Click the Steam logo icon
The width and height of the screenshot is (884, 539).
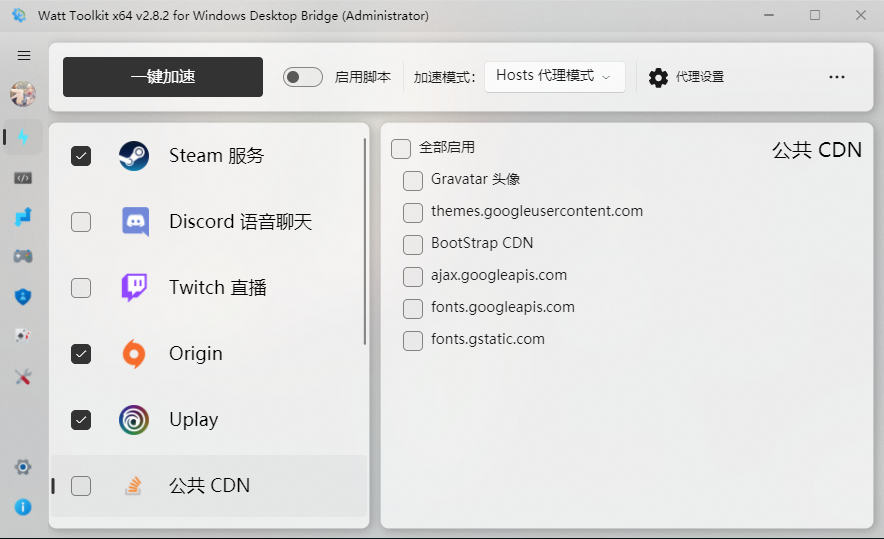pyautogui.click(x=134, y=156)
